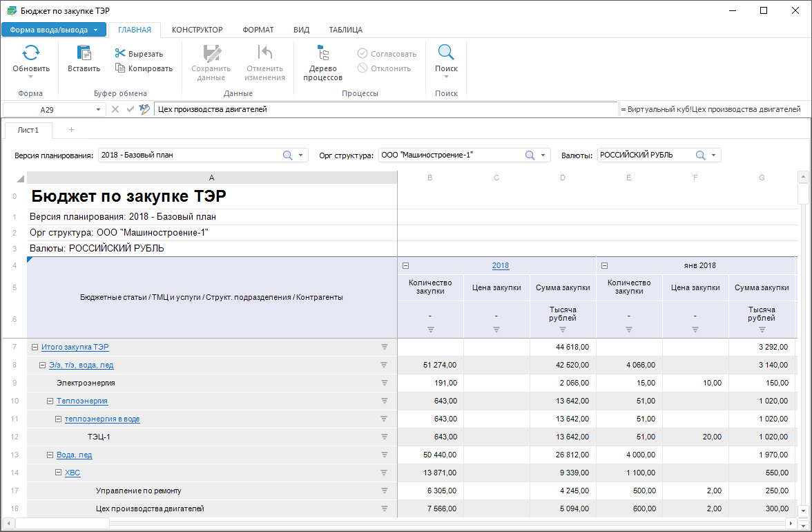Collapse the Теплоэнергия tree row

50,401
